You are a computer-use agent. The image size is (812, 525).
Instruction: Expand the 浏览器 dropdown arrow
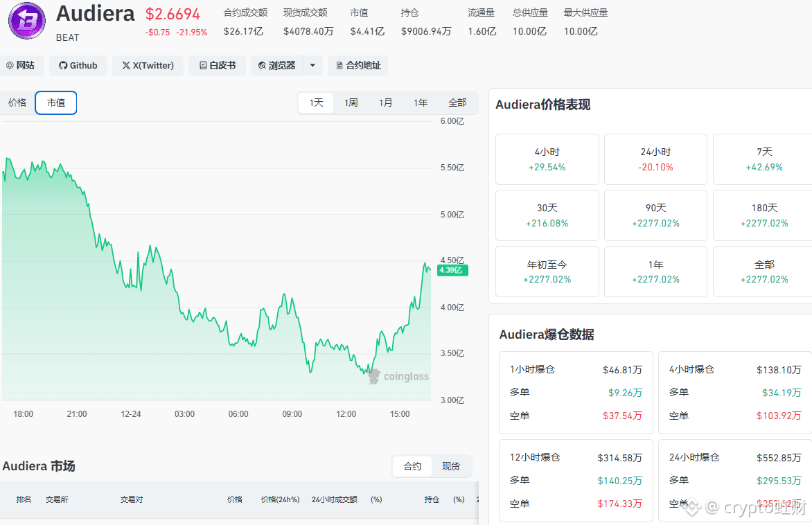click(312, 66)
